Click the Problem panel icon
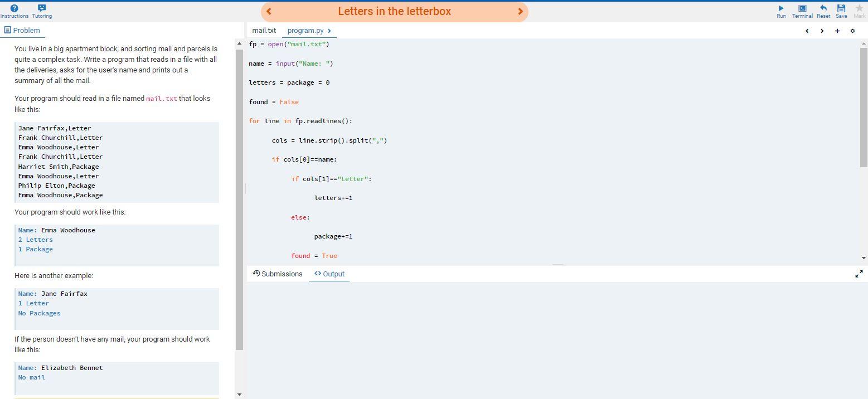This screenshot has width=868, height=399. click(x=8, y=30)
